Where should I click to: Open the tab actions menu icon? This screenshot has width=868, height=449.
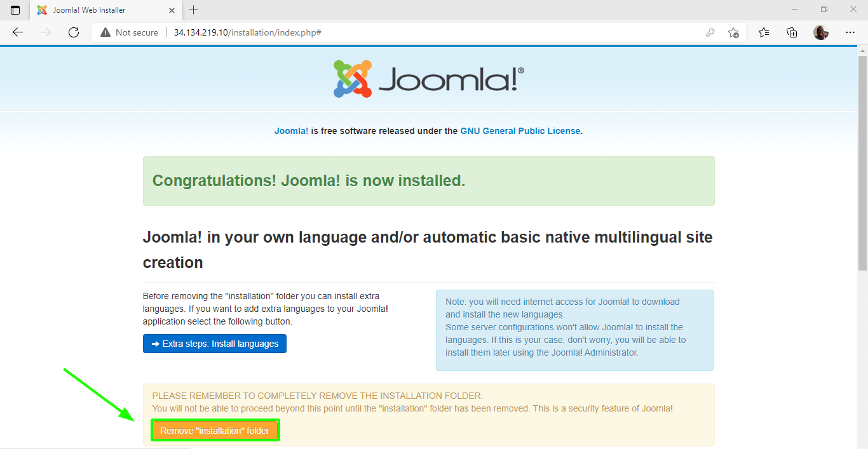point(15,10)
